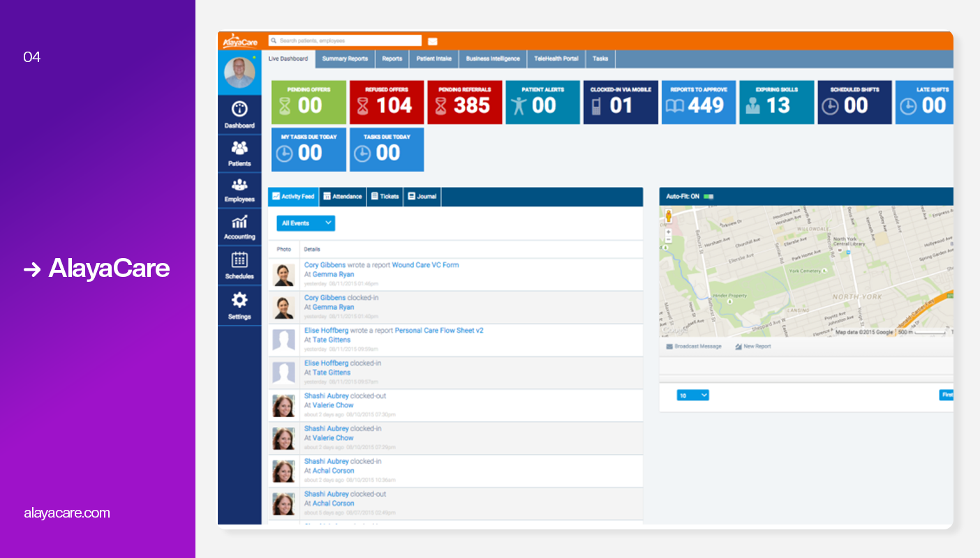
Task: Zoom out the map with minus button
Action: coord(668,239)
